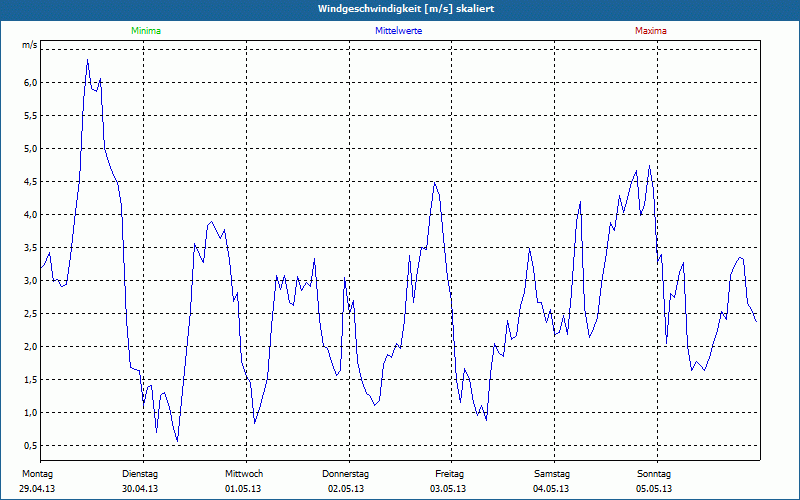Click the 3,5 y-axis value
Image resolution: width=800 pixels, height=500 pixels.
[x=30, y=248]
